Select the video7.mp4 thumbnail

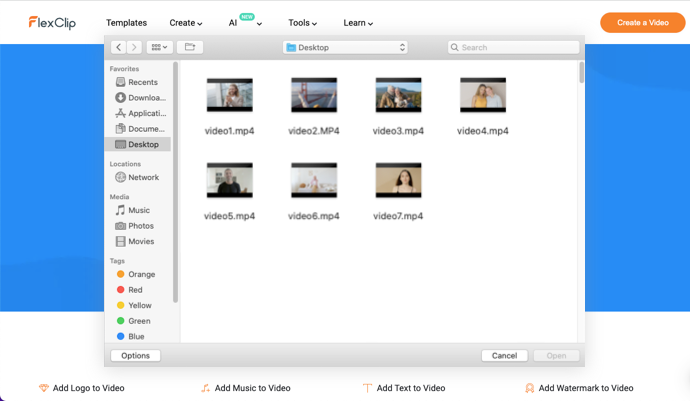pos(398,180)
